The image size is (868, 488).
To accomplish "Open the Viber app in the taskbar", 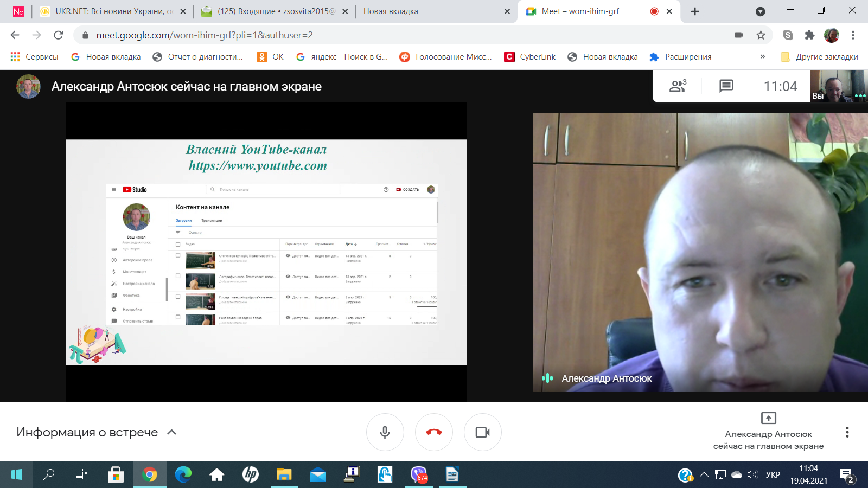I will click(418, 475).
